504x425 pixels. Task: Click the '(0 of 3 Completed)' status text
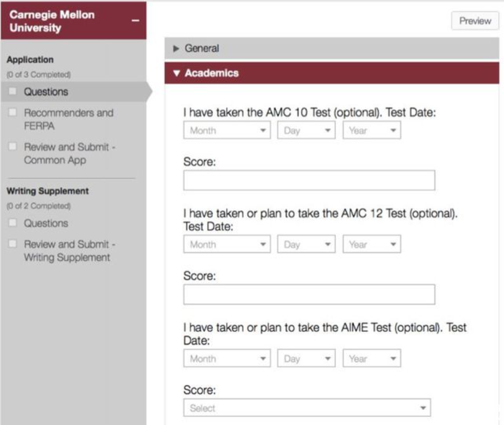click(x=39, y=74)
